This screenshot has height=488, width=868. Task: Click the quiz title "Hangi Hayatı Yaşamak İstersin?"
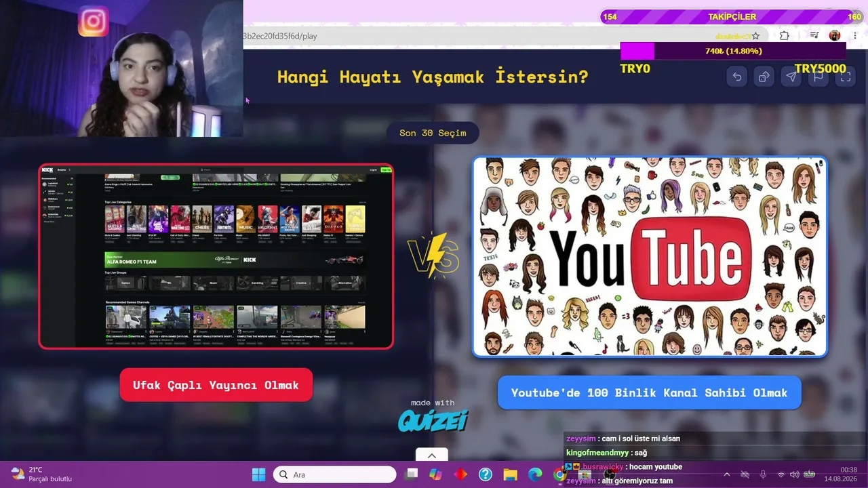[433, 77]
